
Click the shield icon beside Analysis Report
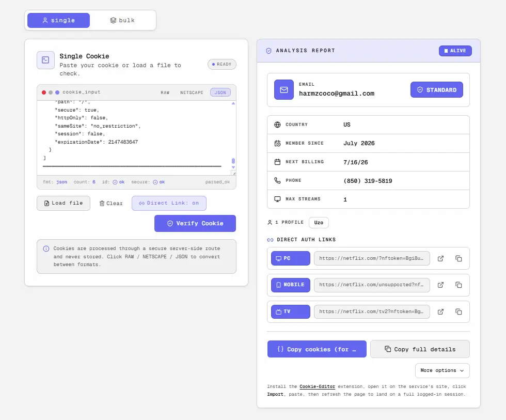(x=268, y=51)
